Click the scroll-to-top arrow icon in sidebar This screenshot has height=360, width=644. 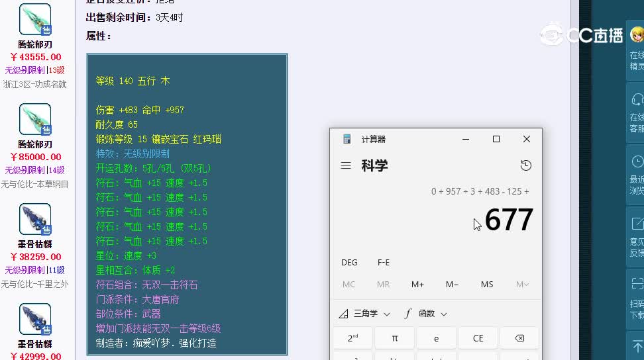pos(637,346)
